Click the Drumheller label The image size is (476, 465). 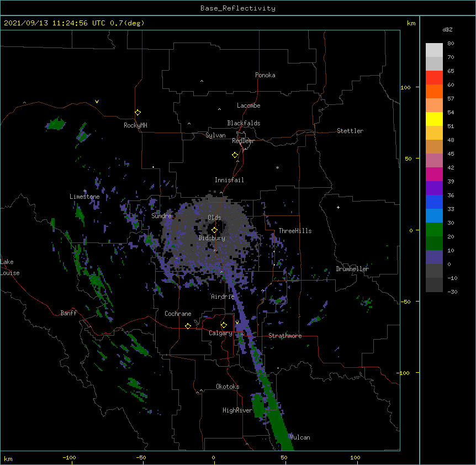tap(352, 269)
